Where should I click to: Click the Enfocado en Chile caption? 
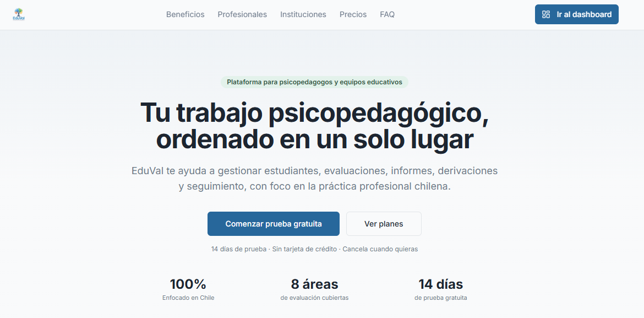188,298
